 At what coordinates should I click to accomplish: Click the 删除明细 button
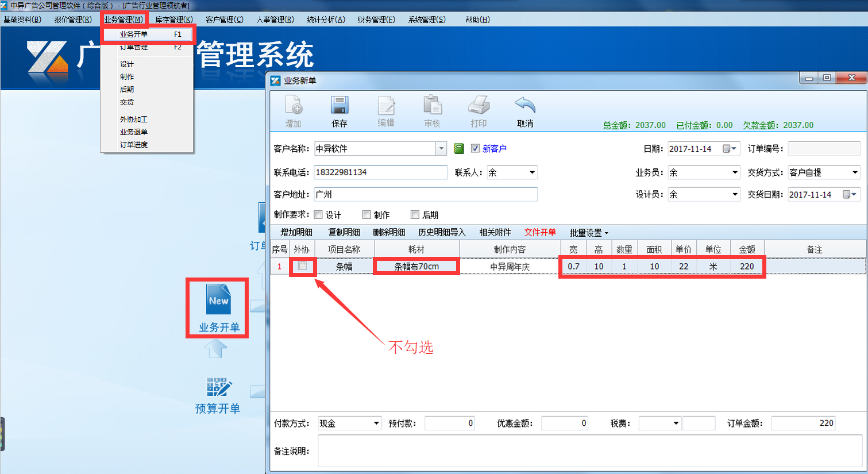(x=389, y=232)
